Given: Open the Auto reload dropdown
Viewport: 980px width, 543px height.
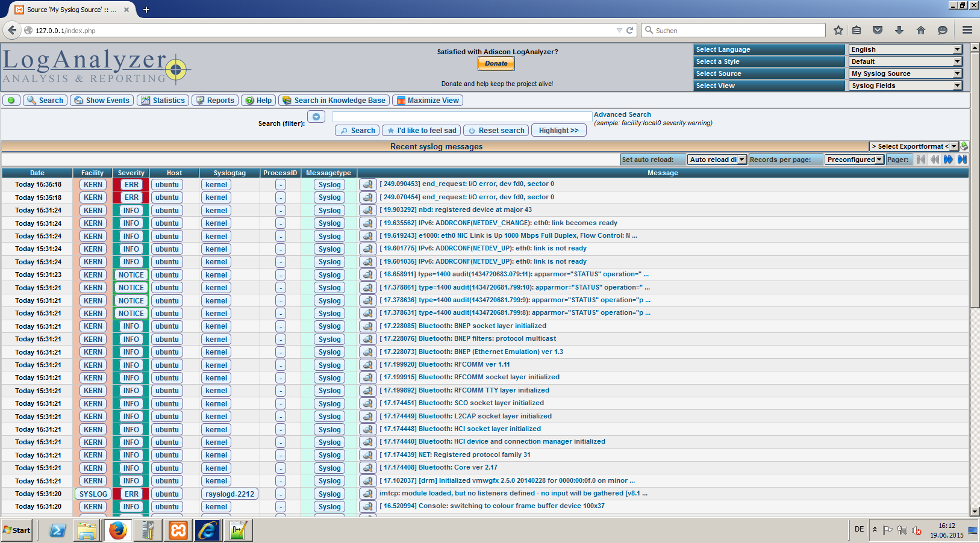Looking at the screenshot, I should (x=717, y=160).
